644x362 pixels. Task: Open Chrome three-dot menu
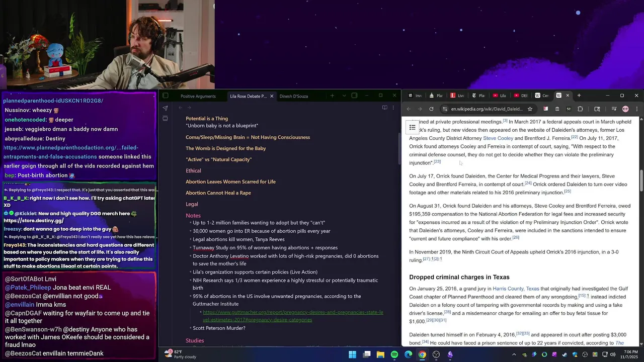coord(636,109)
